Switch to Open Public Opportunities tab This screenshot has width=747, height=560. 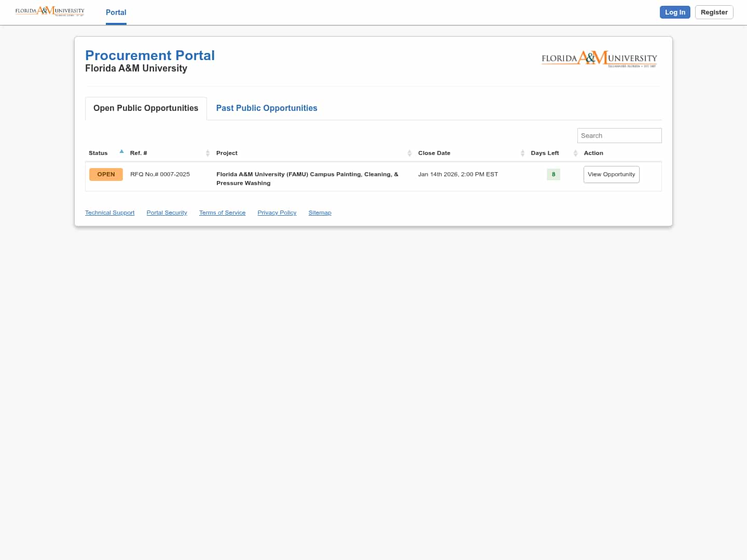tap(146, 108)
